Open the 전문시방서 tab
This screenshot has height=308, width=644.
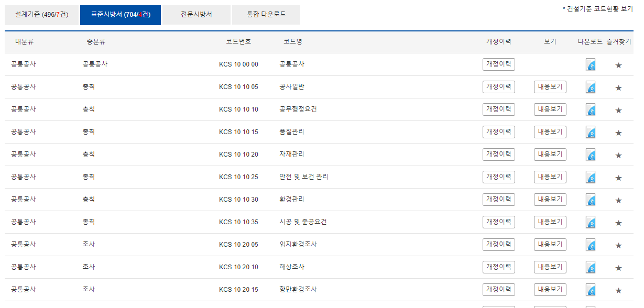click(197, 15)
